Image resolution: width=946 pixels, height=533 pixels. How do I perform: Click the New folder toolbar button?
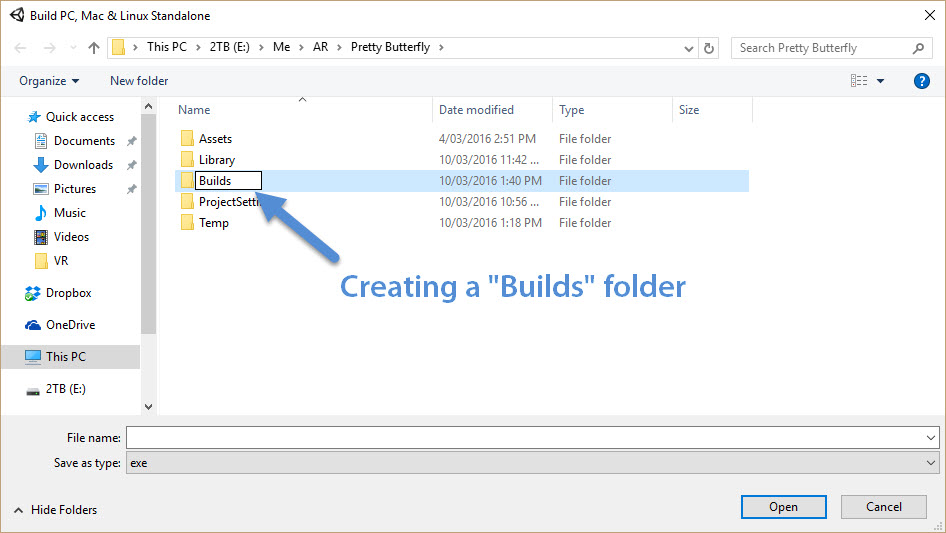[139, 81]
